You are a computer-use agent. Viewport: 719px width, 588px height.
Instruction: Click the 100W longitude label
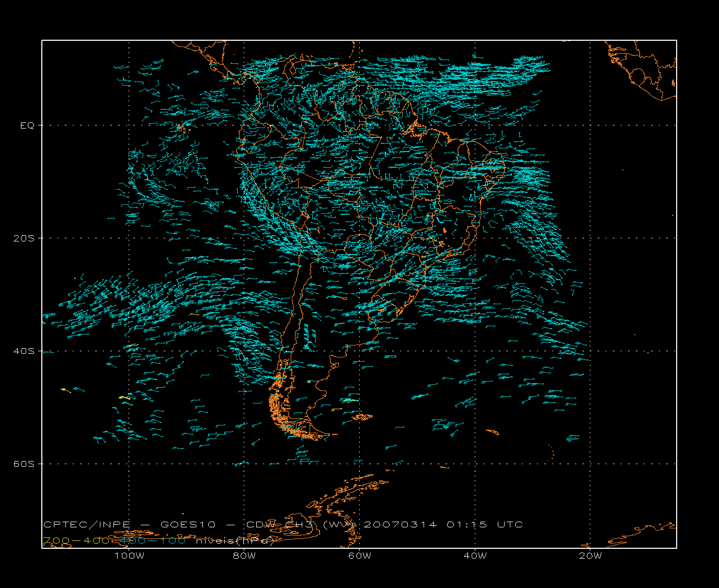coord(129,556)
